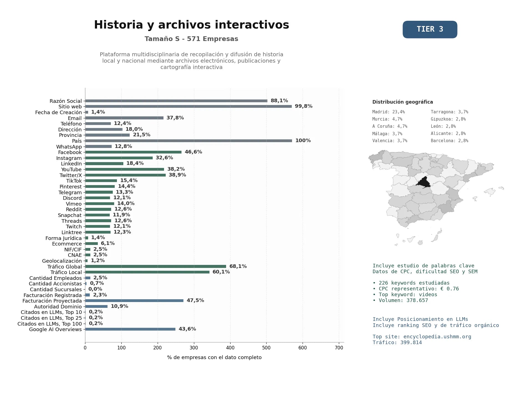Click the 'Geolocalización' row label
This screenshot has height=399, width=532.
pos(62,261)
